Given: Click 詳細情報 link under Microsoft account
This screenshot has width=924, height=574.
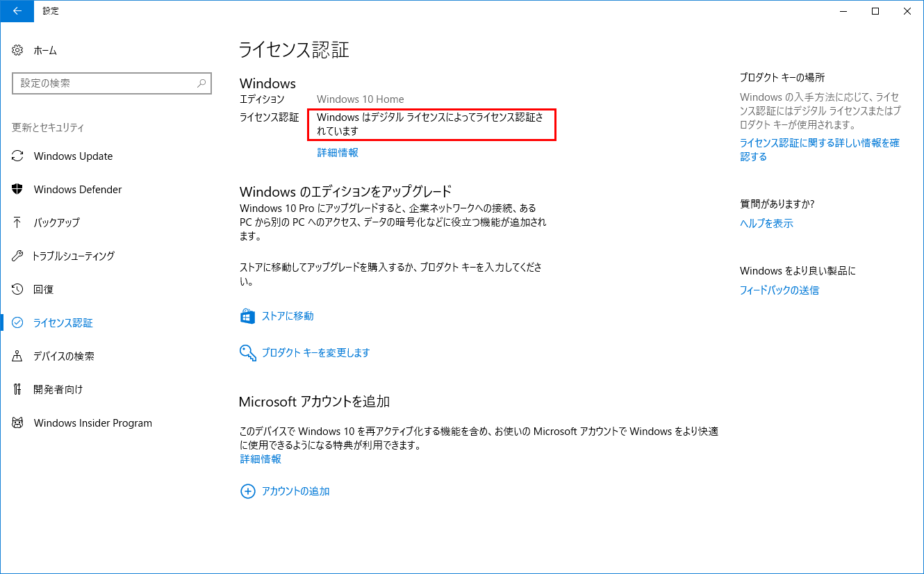Looking at the screenshot, I should [261, 459].
